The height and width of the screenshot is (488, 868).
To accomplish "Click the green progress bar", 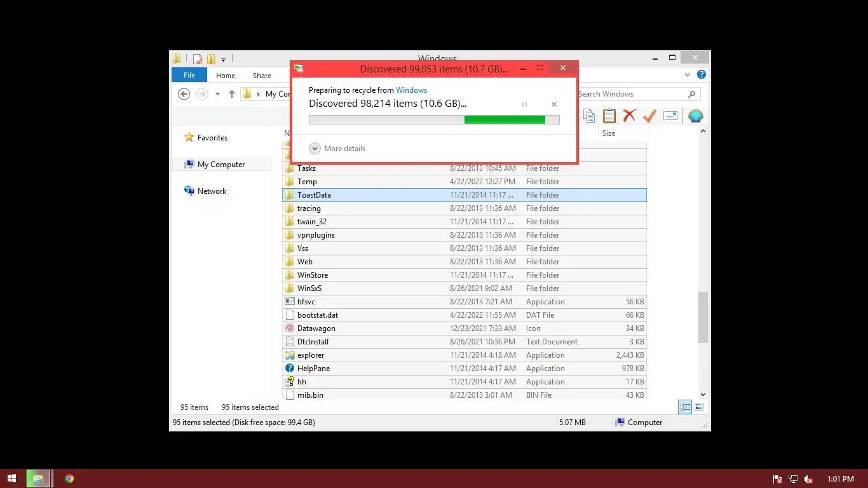I will pos(505,119).
